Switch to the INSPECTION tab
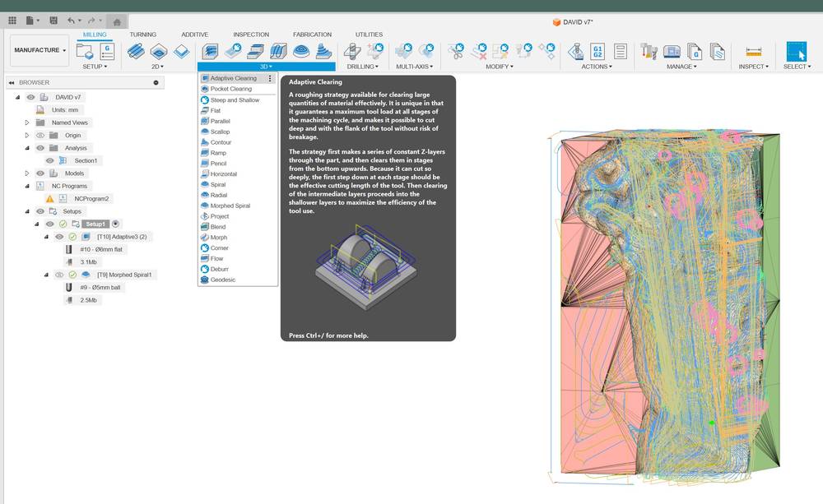 tap(251, 35)
